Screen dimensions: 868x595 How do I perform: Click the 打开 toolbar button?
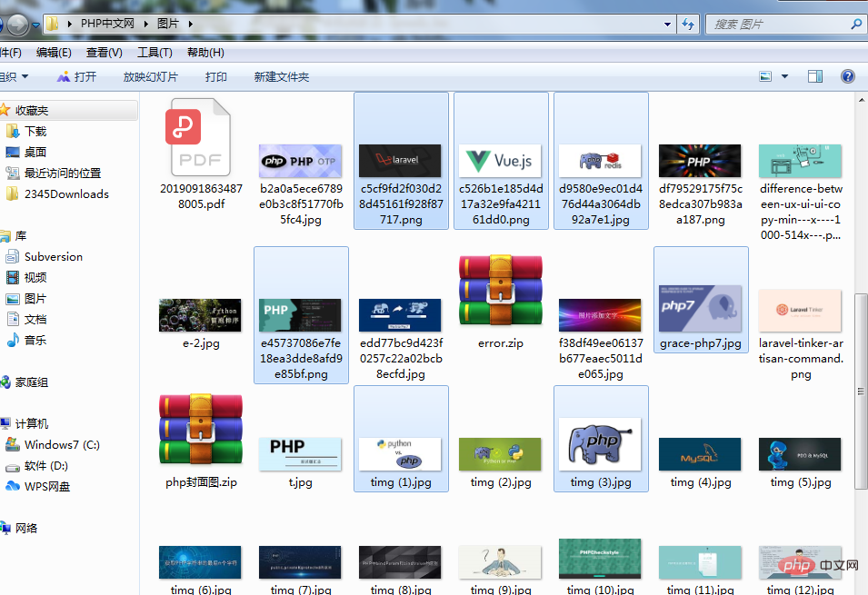[77, 77]
